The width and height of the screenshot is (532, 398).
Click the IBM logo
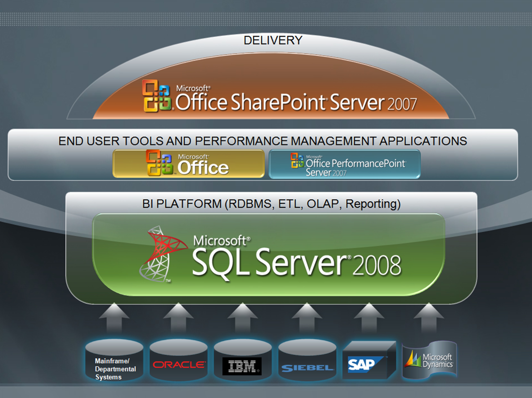242,366
